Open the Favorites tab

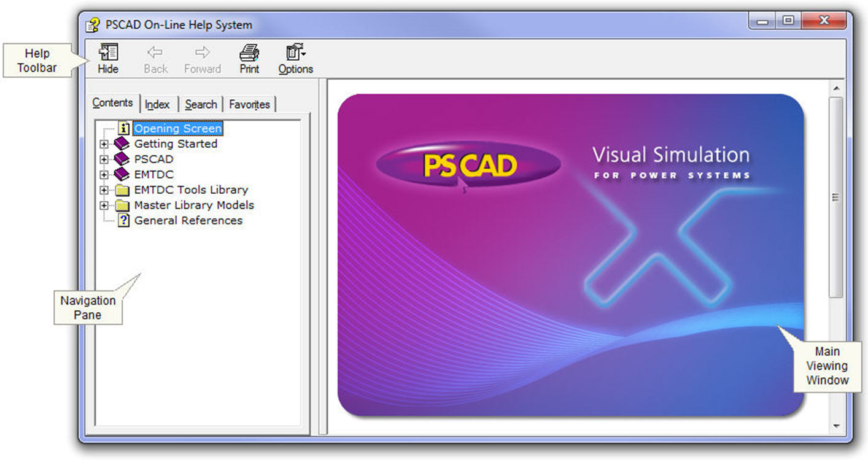click(249, 105)
